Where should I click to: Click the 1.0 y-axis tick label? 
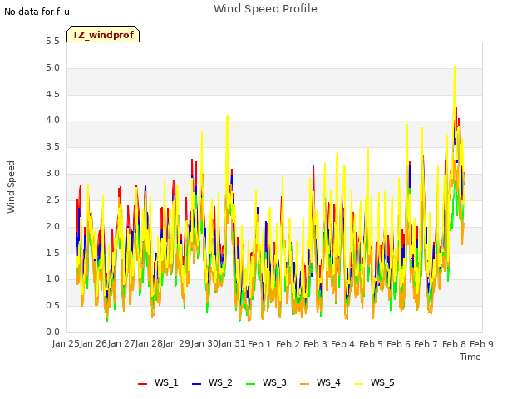pyautogui.click(x=52, y=279)
